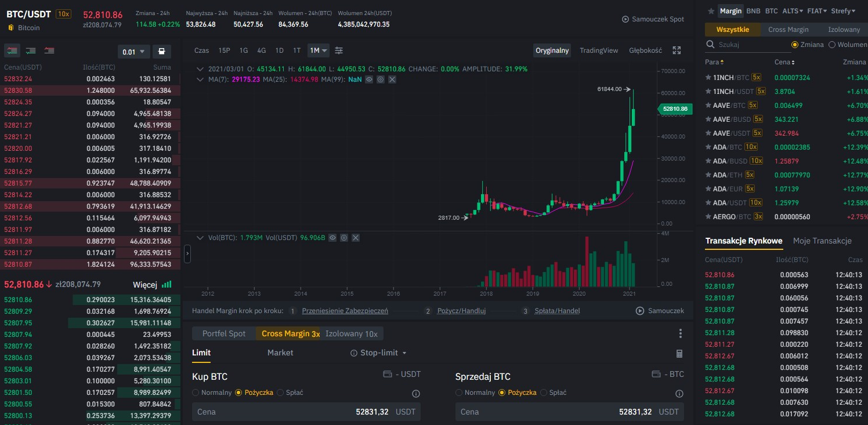The image size is (868, 425).
Task: Remove the Volume indicator with X
Action: (356, 238)
